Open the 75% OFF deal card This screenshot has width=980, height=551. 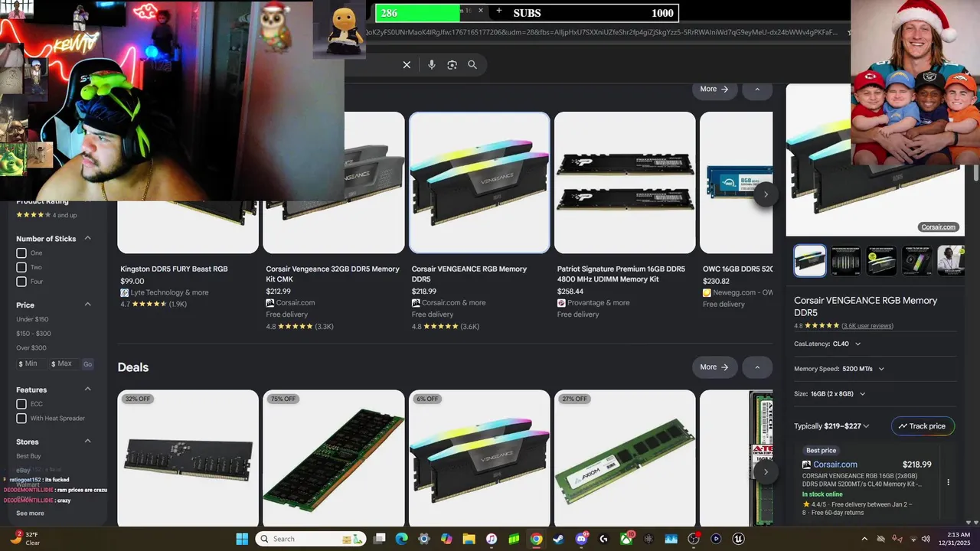click(333, 458)
